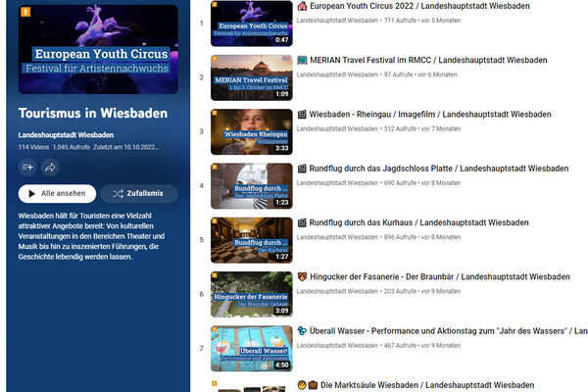Click the Kurhaus Rundflug 1:27 thumbnail
Viewport: 588px width, 392px height.
point(252,240)
